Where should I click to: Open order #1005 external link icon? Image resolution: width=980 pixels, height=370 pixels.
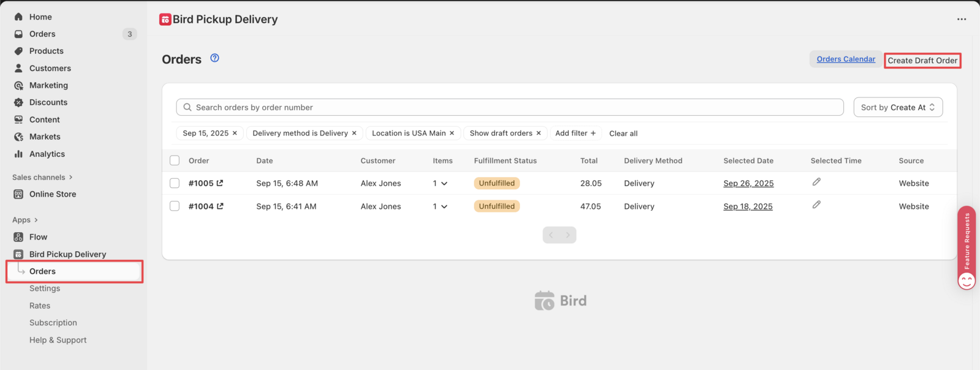coord(220,183)
